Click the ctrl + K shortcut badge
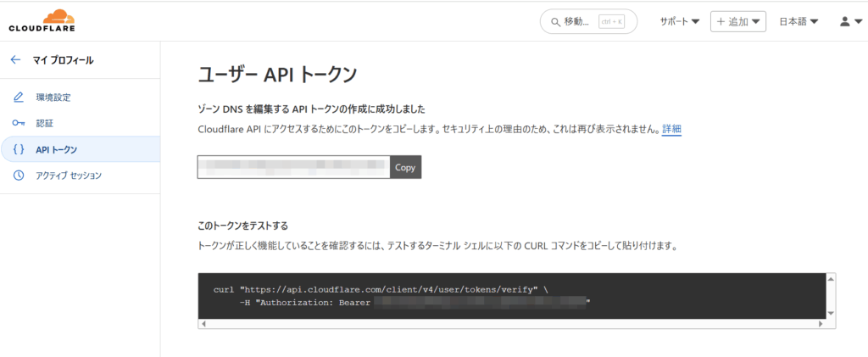868x357 pixels. click(611, 22)
